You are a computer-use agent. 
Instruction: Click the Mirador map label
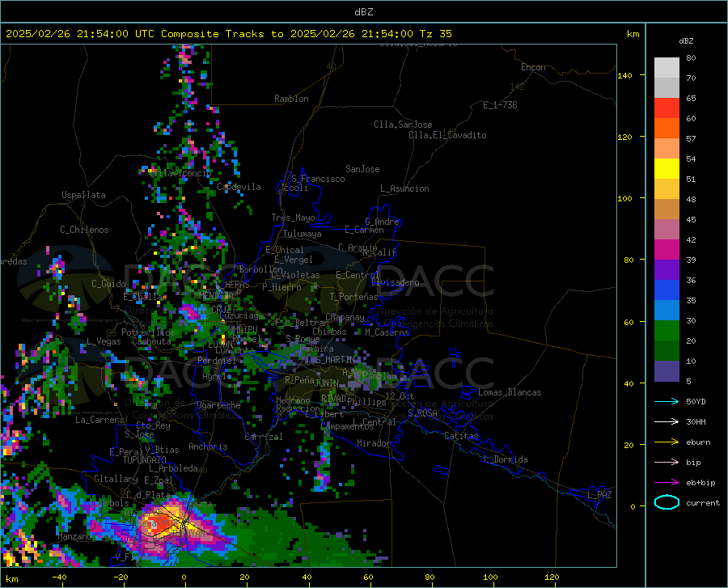(374, 443)
